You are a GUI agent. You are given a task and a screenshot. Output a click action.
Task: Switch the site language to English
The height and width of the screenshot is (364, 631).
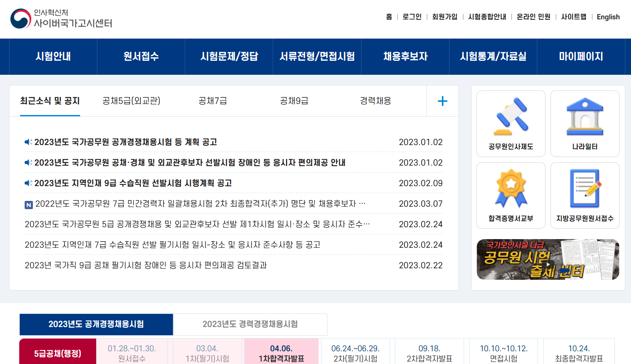coord(608,17)
